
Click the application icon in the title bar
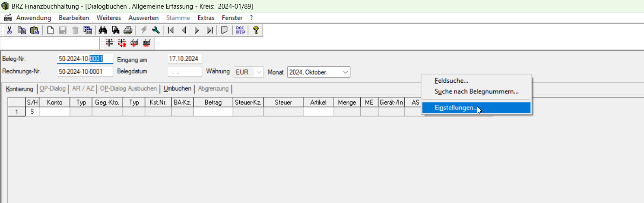tap(6, 6)
